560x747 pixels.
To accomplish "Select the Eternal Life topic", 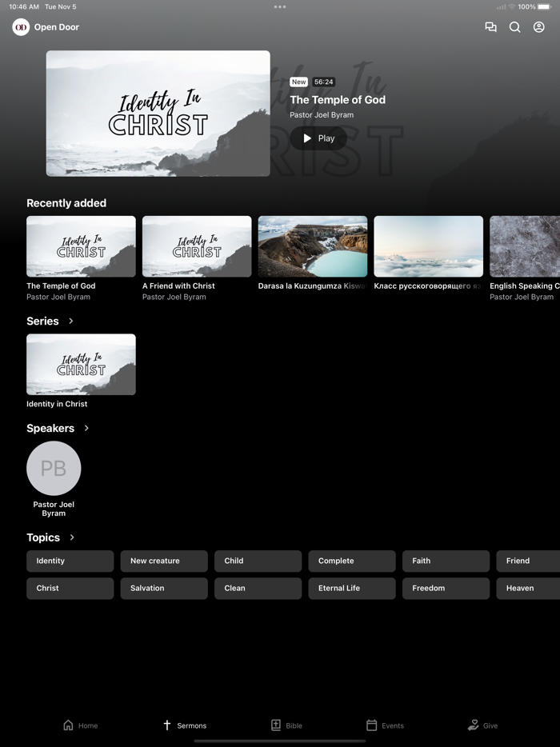I will [352, 589].
